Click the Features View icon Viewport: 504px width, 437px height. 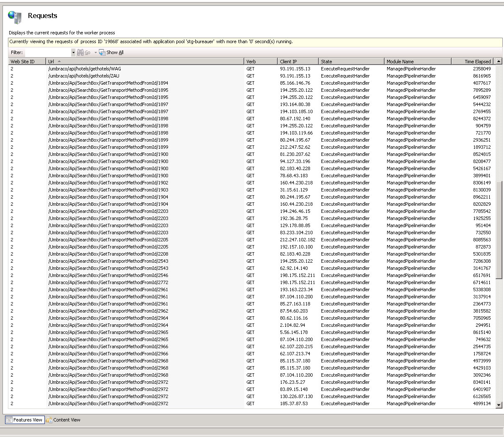coord(9,419)
